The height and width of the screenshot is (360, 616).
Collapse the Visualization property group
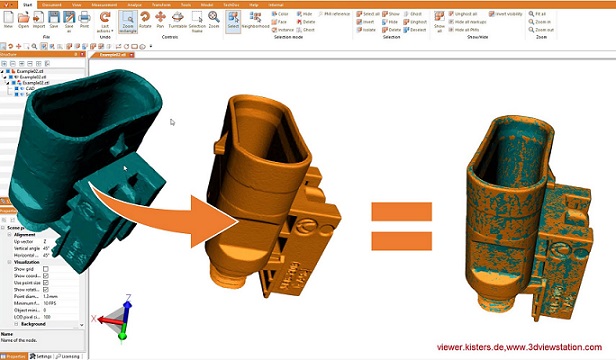coord(9,262)
